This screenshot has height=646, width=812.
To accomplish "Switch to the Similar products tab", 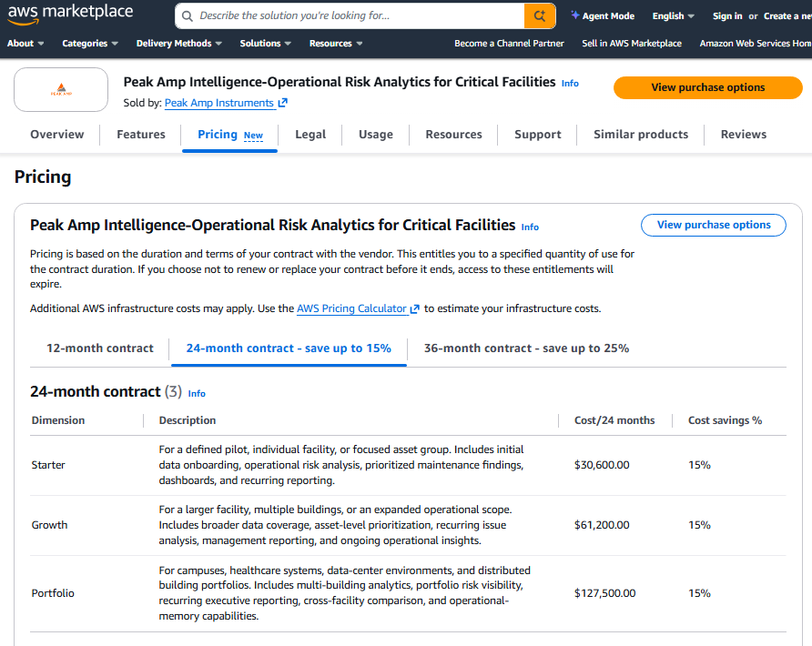I will click(x=641, y=135).
